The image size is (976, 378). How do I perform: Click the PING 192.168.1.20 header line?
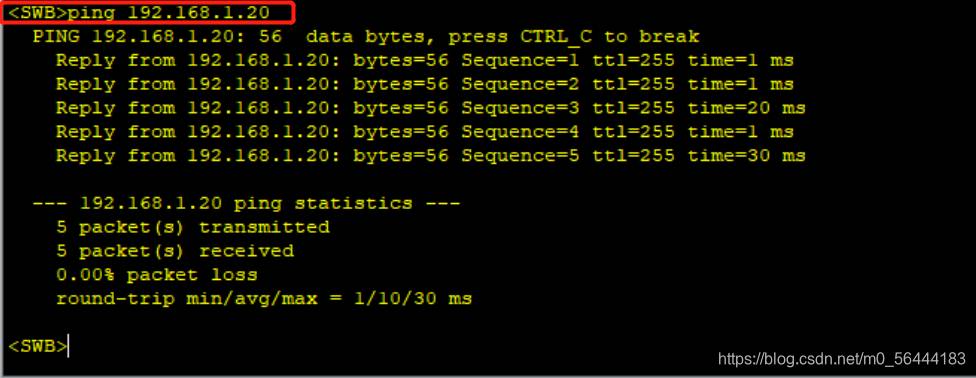[366, 37]
